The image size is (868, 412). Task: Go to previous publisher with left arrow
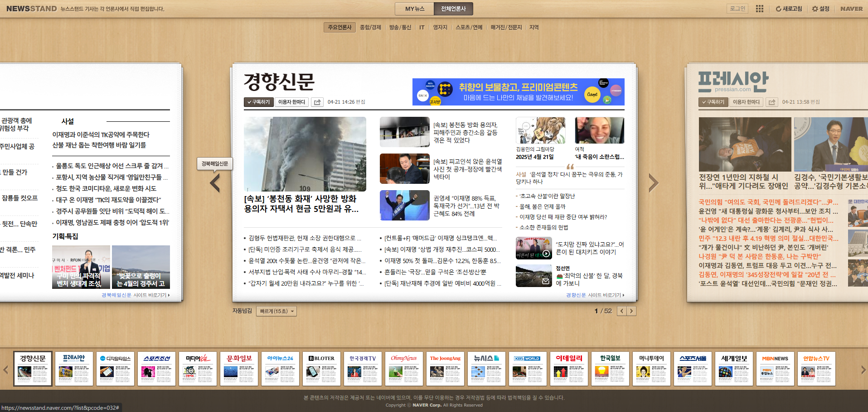click(215, 183)
